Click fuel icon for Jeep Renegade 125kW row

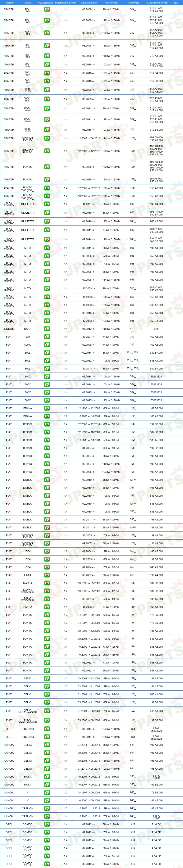coord(47,737)
